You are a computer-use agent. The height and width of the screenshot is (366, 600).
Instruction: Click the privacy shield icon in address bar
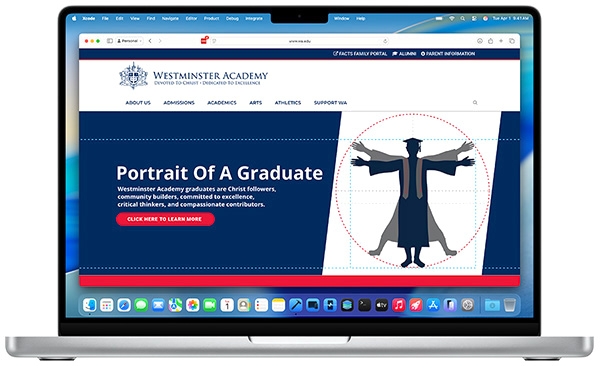coord(214,41)
